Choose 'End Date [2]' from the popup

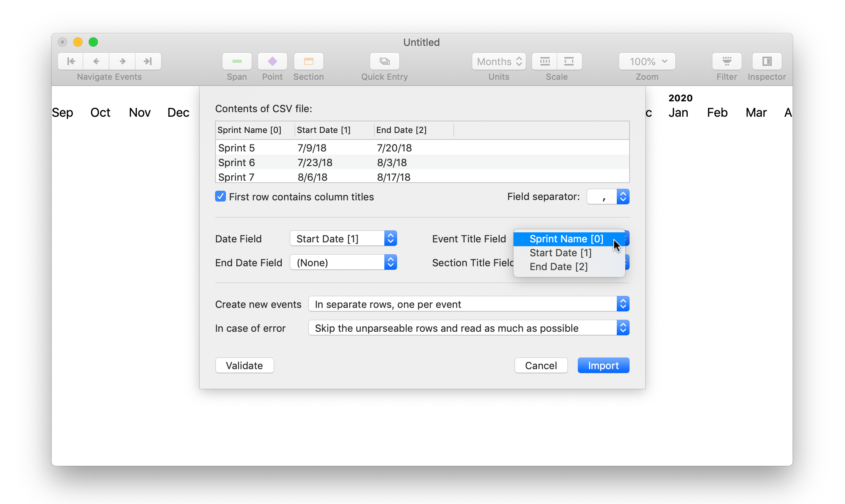(x=559, y=266)
